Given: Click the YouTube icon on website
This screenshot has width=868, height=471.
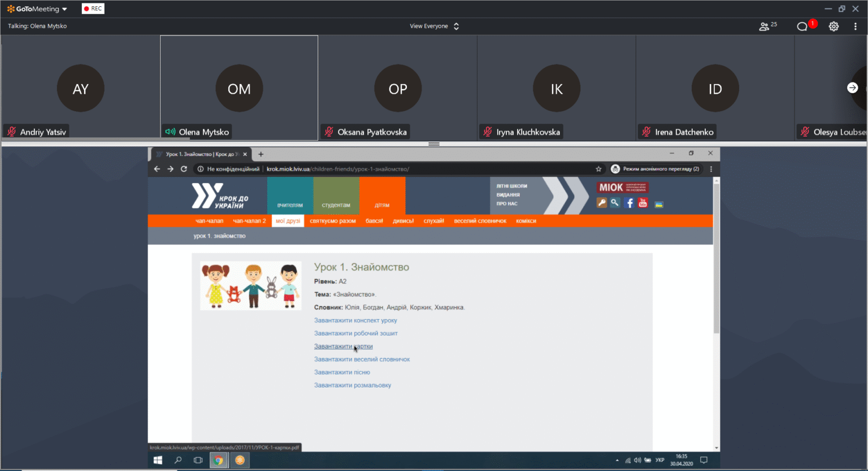Looking at the screenshot, I should coord(643,203).
